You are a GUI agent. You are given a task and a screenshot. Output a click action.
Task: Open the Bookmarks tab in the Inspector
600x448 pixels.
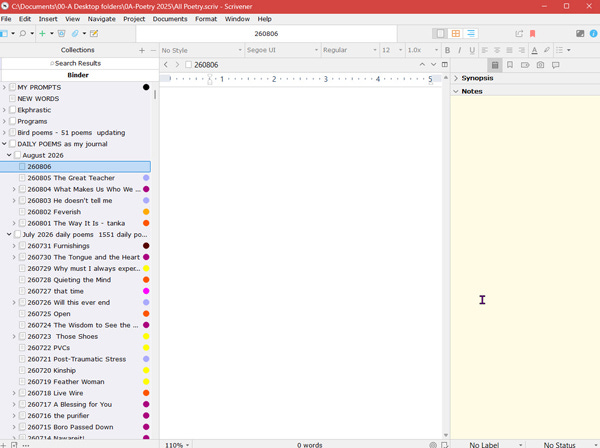(510, 65)
